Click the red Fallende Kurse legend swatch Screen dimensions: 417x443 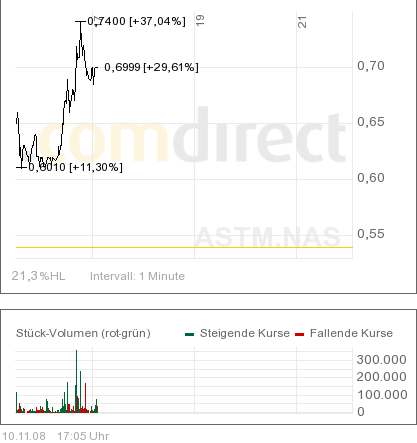point(300,334)
